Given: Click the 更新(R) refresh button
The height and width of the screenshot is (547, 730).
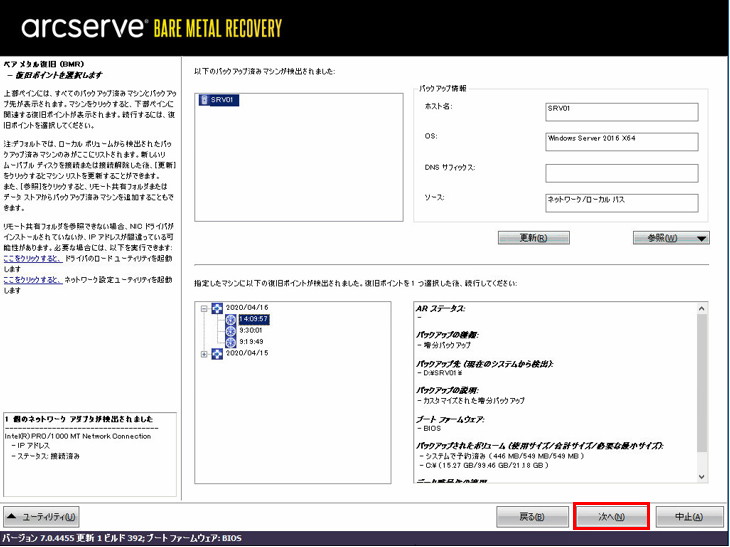Looking at the screenshot, I should (534, 238).
